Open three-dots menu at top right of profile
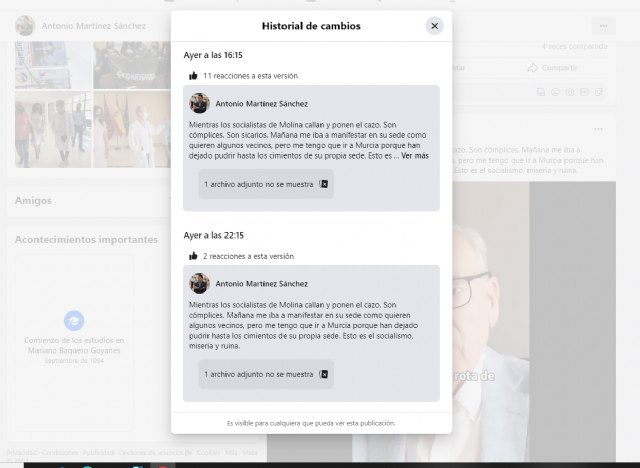The width and height of the screenshot is (640, 468). pos(603,26)
